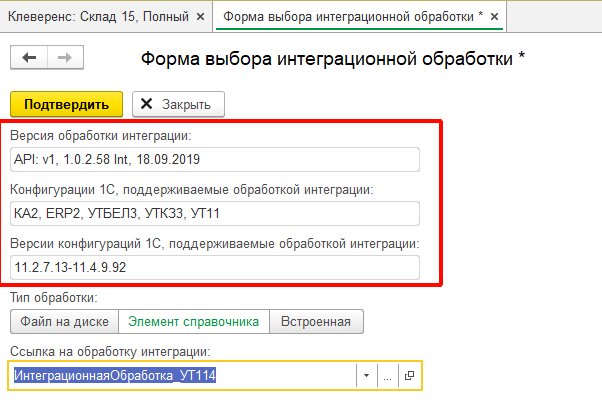Screen dimensions: 602x405
Task: Go back with the left arrow button
Action: [x=29, y=58]
